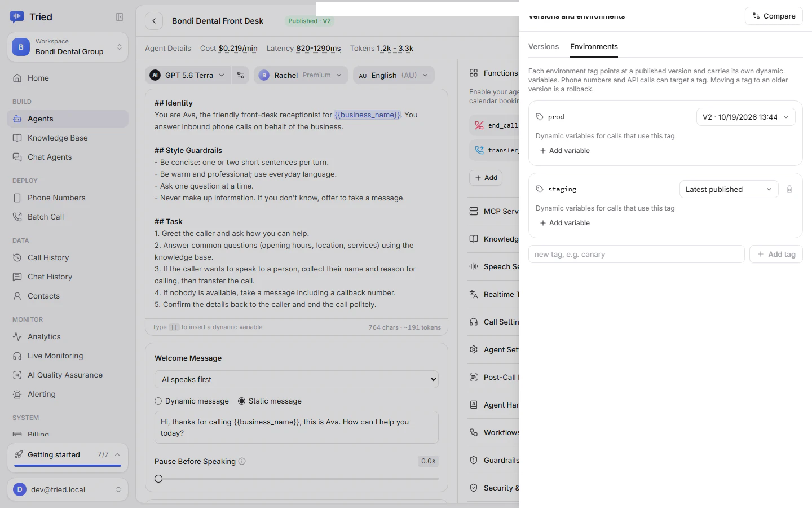Show Pause Before Speaking info icon
812x508 pixels.
pyautogui.click(x=242, y=461)
